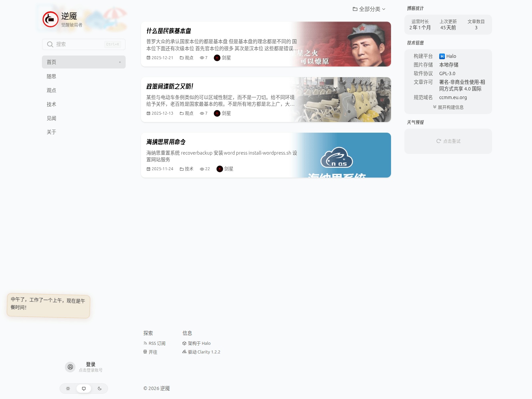
Task: Click the folder icon beside 全部分类
Action: 355,9
